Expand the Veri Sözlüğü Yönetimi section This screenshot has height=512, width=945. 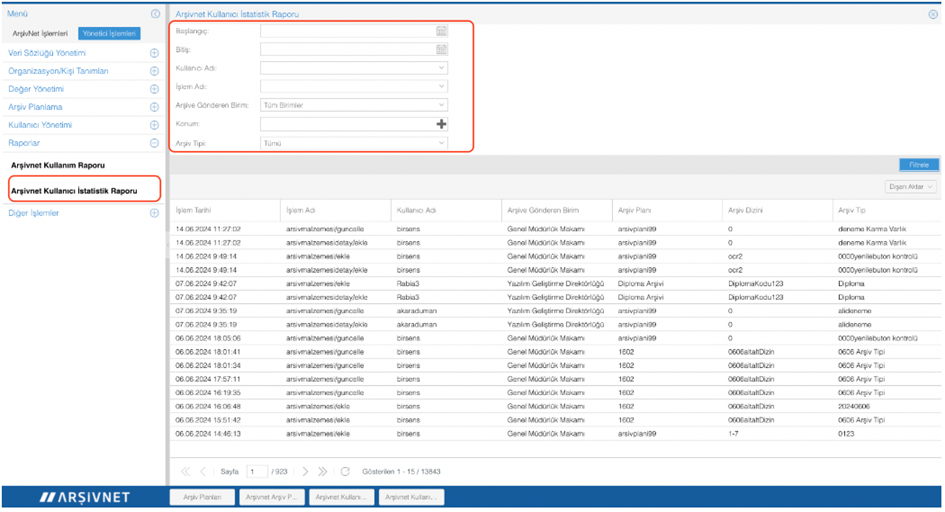pos(154,53)
